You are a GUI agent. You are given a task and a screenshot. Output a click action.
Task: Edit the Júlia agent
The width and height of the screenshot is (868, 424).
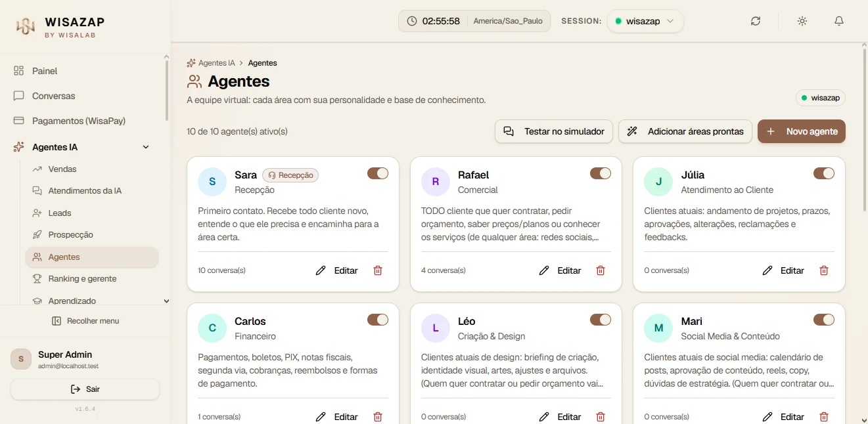(783, 270)
